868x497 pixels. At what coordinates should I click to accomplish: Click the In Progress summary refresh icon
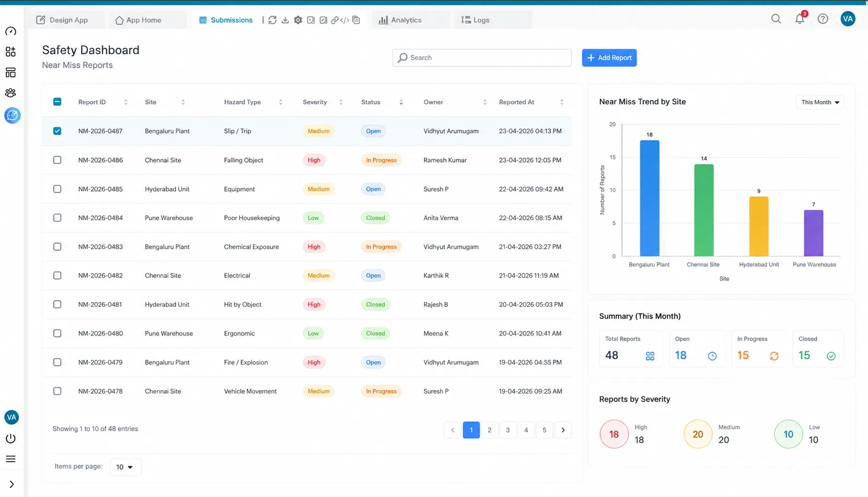(x=774, y=356)
